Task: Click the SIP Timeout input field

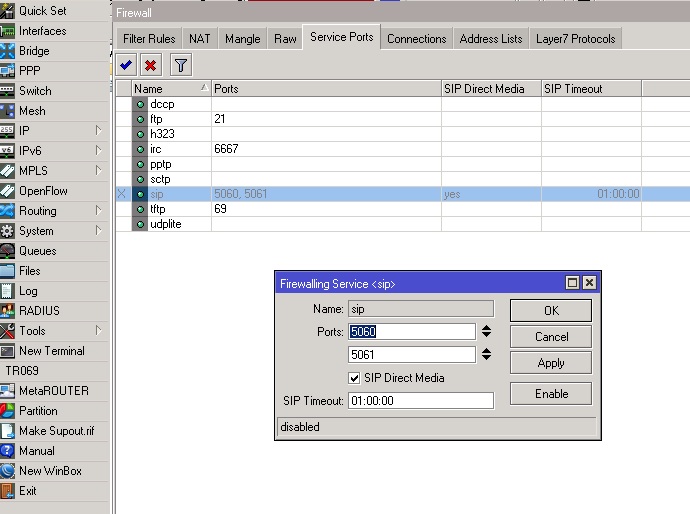Action: (x=421, y=400)
